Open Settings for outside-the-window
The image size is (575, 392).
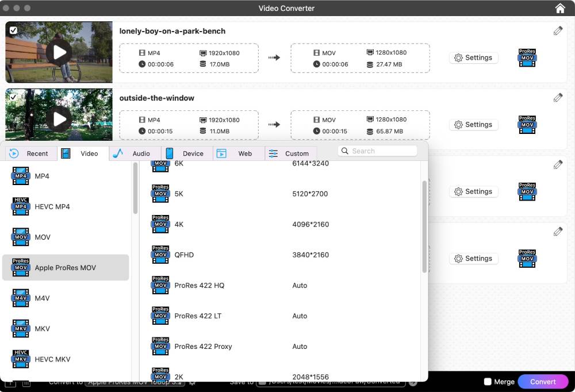pyautogui.click(x=473, y=124)
